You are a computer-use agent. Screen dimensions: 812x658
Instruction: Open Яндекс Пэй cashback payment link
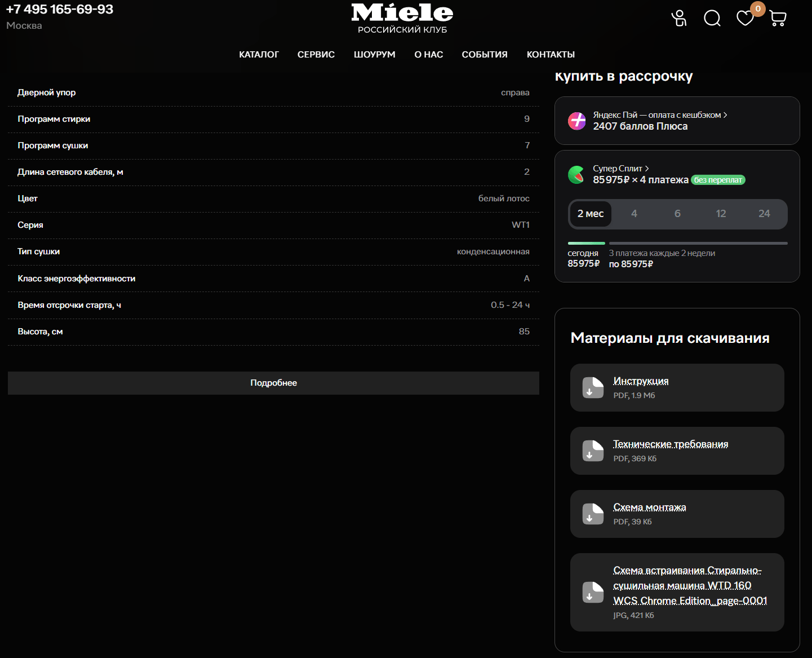(x=660, y=115)
